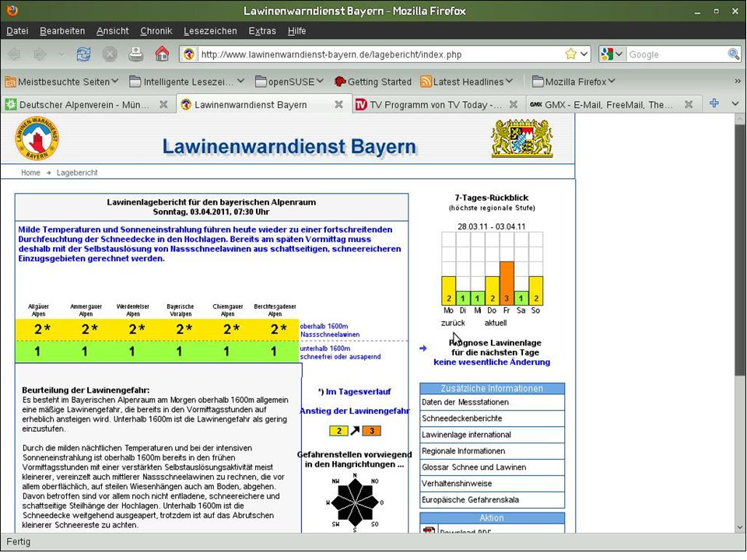Viewport: 747px width, 560px height.
Task: Bookmark this page with the star icon
Action: click(x=570, y=54)
